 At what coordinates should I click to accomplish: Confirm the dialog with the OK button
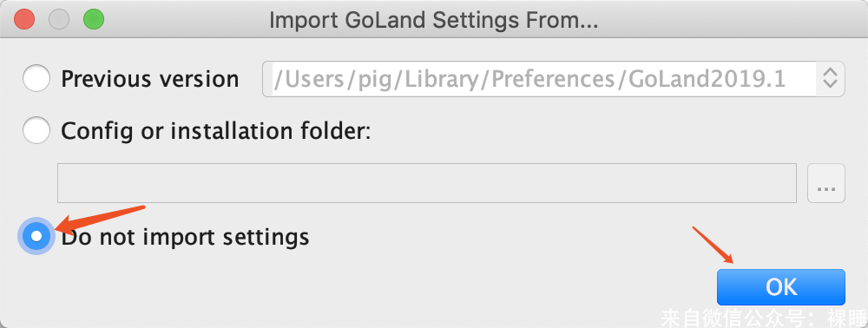pos(781,287)
